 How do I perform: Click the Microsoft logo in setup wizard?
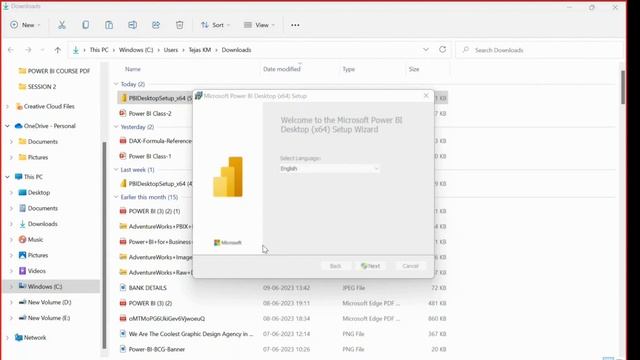point(228,242)
